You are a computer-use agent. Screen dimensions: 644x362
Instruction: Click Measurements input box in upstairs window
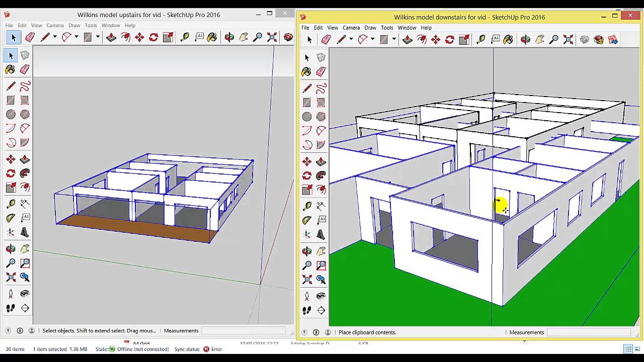point(243,331)
